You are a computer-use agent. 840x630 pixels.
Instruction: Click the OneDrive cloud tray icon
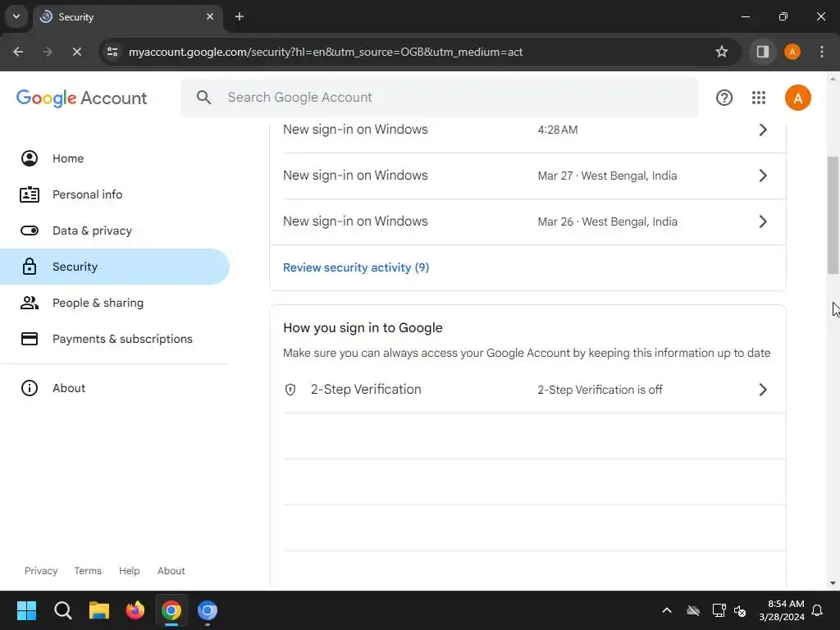click(x=693, y=610)
